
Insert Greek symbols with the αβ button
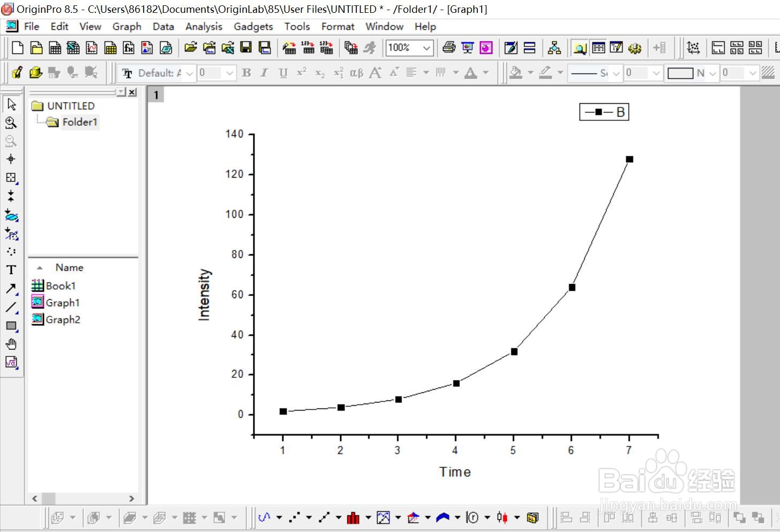pyautogui.click(x=356, y=73)
